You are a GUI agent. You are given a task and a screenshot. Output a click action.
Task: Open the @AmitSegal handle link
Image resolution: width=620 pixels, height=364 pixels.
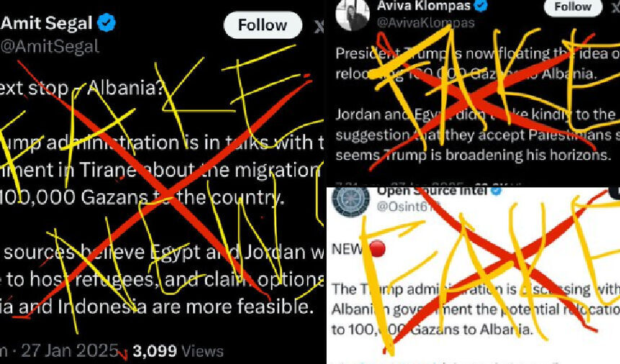(50, 47)
